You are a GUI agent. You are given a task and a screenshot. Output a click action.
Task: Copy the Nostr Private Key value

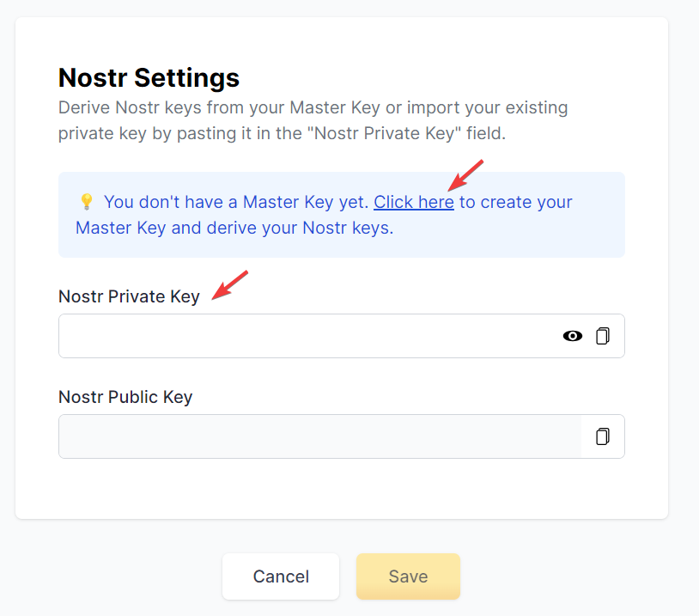click(x=603, y=336)
